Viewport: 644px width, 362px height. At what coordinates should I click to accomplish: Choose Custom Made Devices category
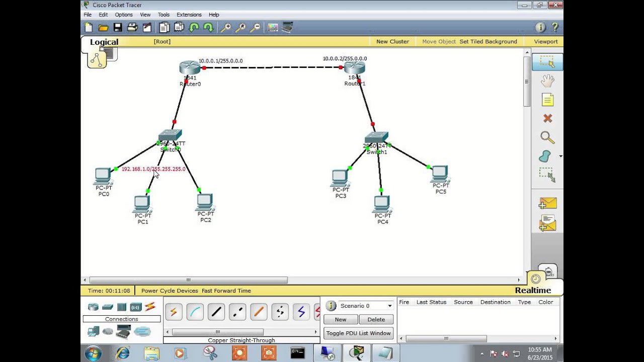[x=124, y=331]
